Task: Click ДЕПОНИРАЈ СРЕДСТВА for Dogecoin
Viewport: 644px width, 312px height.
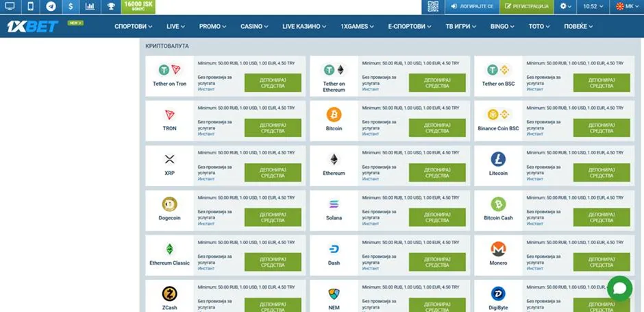Action: pyautogui.click(x=273, y=217)
